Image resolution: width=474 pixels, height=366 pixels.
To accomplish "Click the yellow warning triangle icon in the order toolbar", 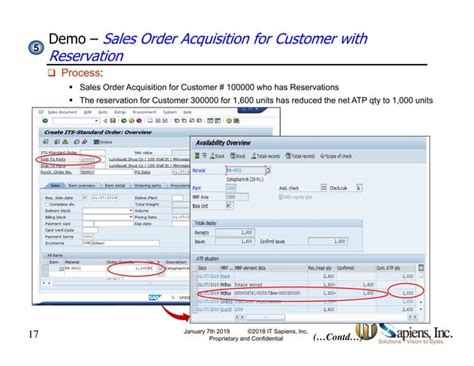I will 65,142.
